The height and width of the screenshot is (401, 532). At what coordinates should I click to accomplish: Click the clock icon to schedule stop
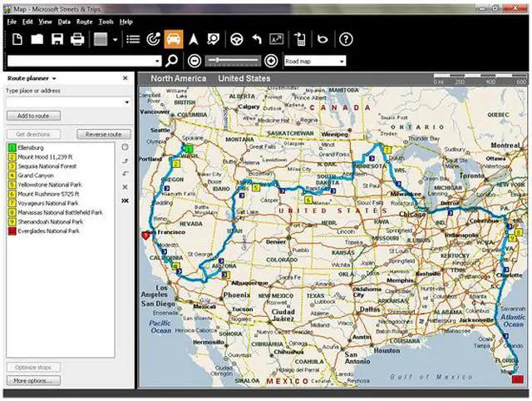click(x=125, y=147)
